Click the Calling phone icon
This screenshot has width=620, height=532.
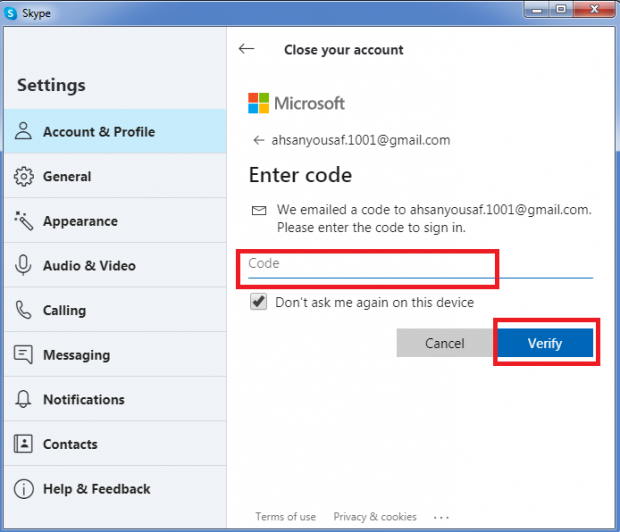23,310
